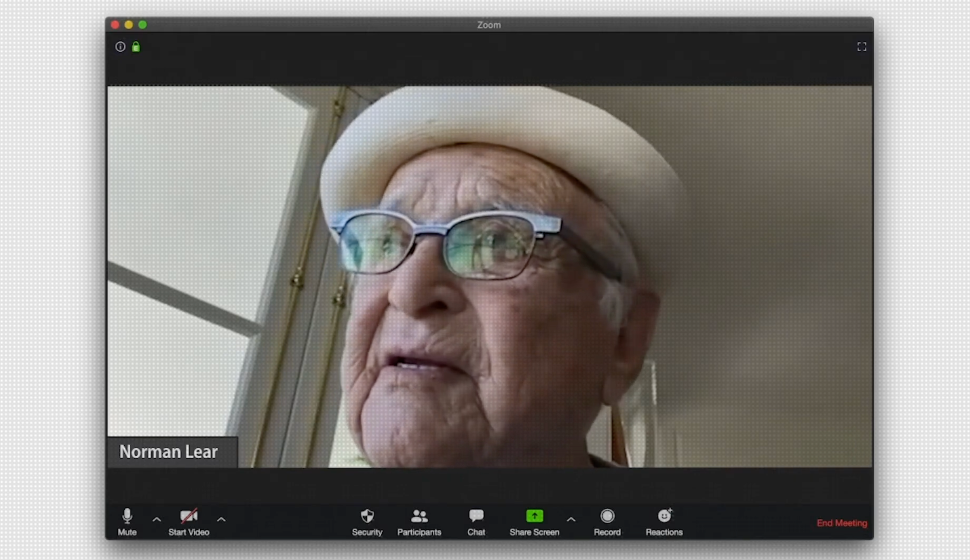Expand the audio options arrow beside Mute
Image resolution: width=970 pixels, height=560 pixels.
(x=157, y=519)
